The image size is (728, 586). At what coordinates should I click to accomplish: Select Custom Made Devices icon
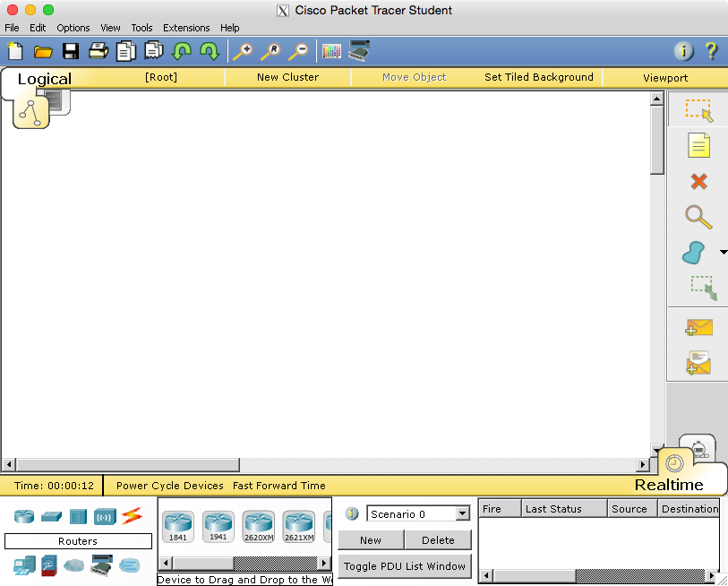click(102, 565)
